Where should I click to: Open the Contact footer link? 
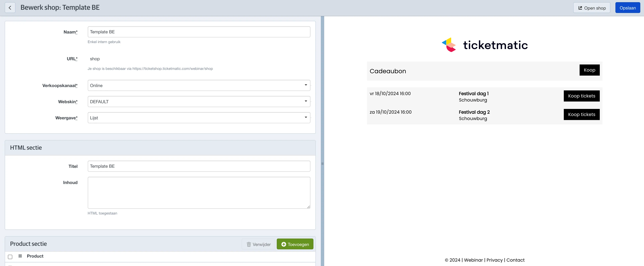[515, 260]
